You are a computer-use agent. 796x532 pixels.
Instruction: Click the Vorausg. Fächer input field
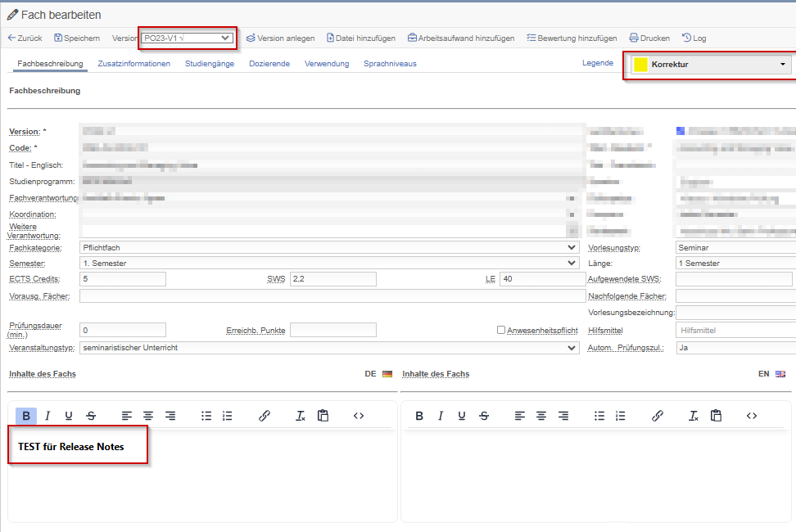point(332,296)
